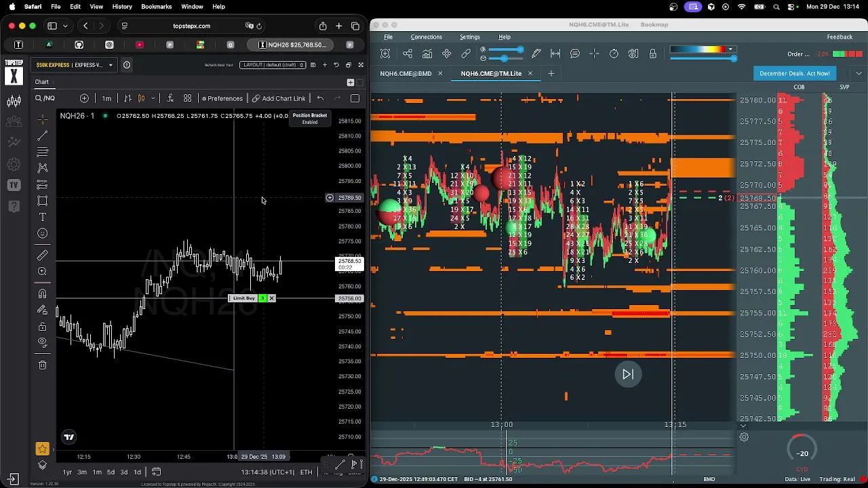
Task: Cancel the Limit Buy order
Action: tap(271, 298)
